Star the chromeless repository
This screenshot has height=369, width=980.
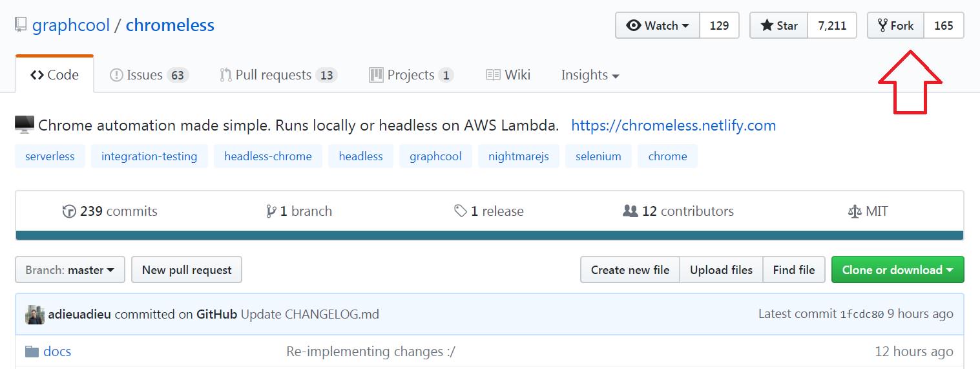click(x=778, y=26)
